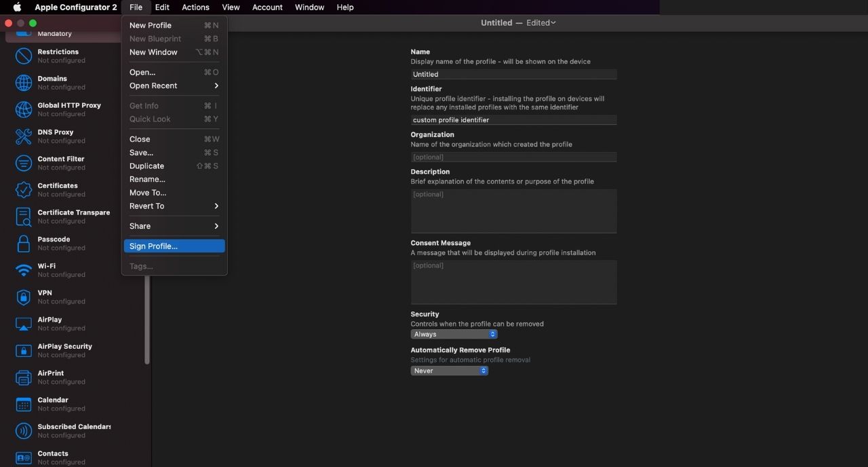Click the Description text area
This screenshot has height=467, width=868.
[513, 211]
